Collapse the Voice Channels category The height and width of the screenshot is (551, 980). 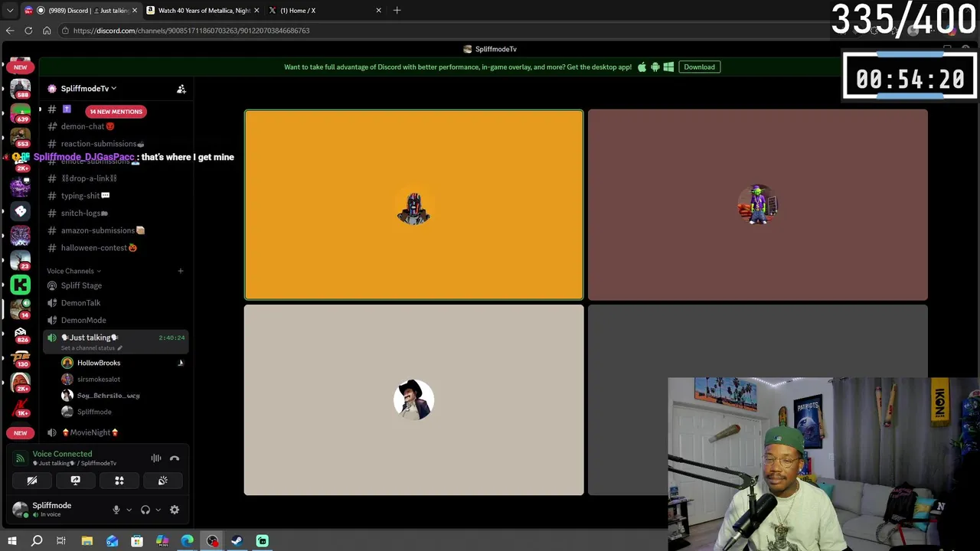coord(73,271)
